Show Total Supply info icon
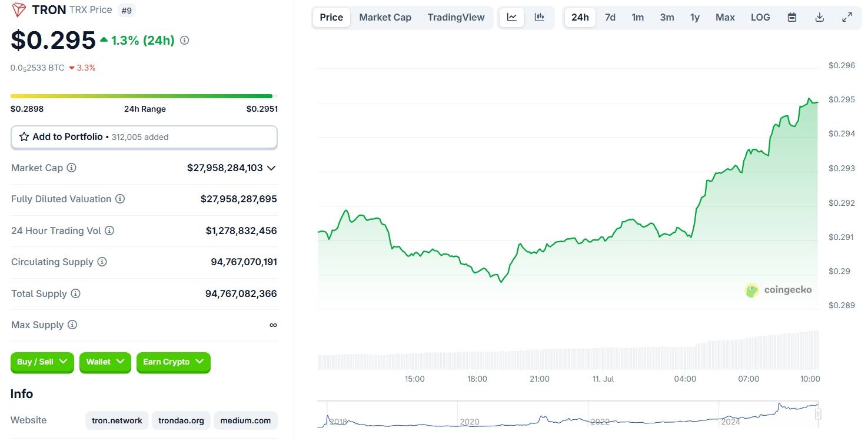The width and height of the screenshot is (868, 441). pyautogui.click(x=75, y=293)
